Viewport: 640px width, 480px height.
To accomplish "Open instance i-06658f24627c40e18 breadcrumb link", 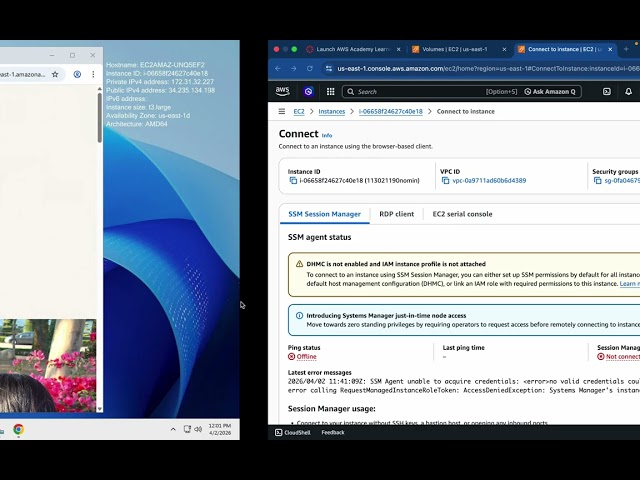I will click(x=391, y=111).
